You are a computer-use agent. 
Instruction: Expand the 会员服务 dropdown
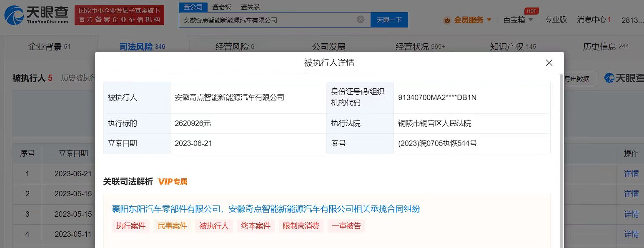click(489, 20)
